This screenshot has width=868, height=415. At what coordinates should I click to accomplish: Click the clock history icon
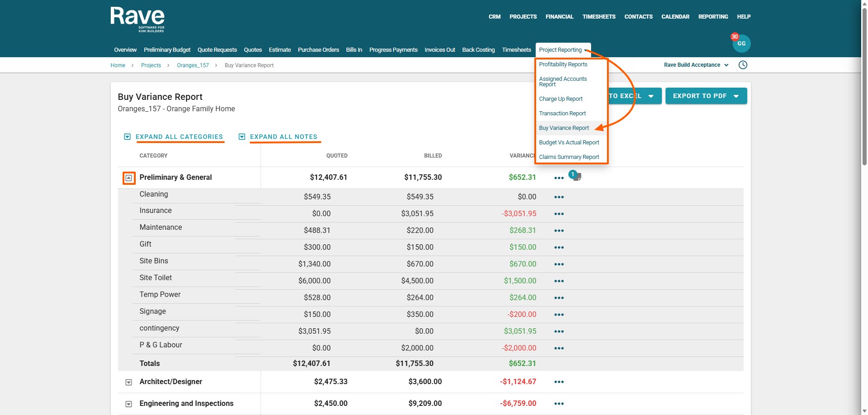743,65
